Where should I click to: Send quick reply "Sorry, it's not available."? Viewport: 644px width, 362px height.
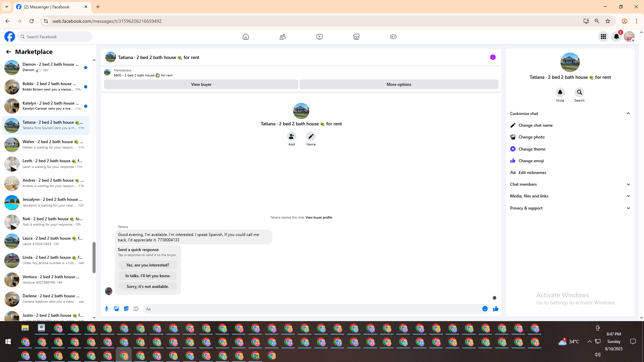[x=148, y=287]
